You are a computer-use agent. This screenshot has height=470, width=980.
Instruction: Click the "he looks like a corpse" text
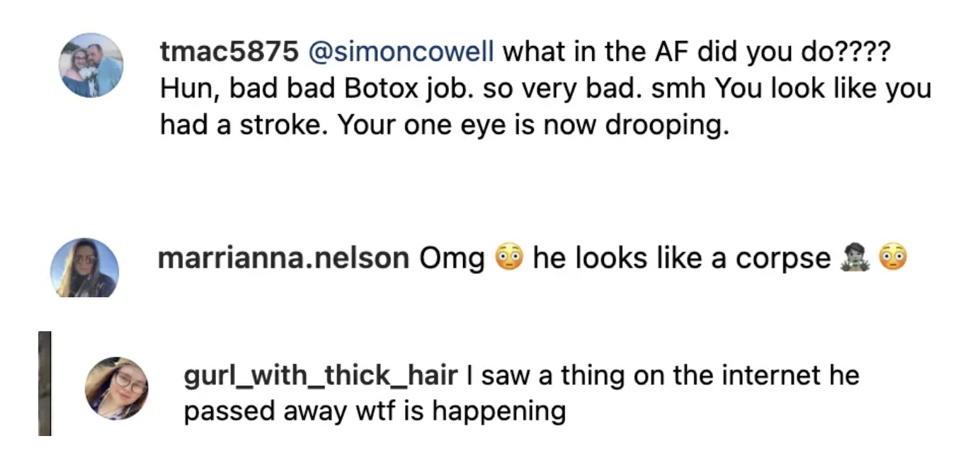(681, 259)
